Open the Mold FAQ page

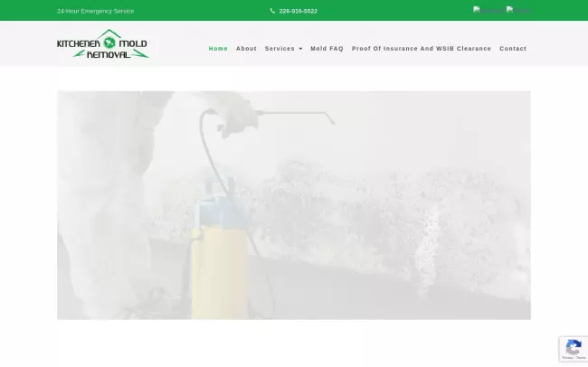pyautogui.click(x=327, y=49)
